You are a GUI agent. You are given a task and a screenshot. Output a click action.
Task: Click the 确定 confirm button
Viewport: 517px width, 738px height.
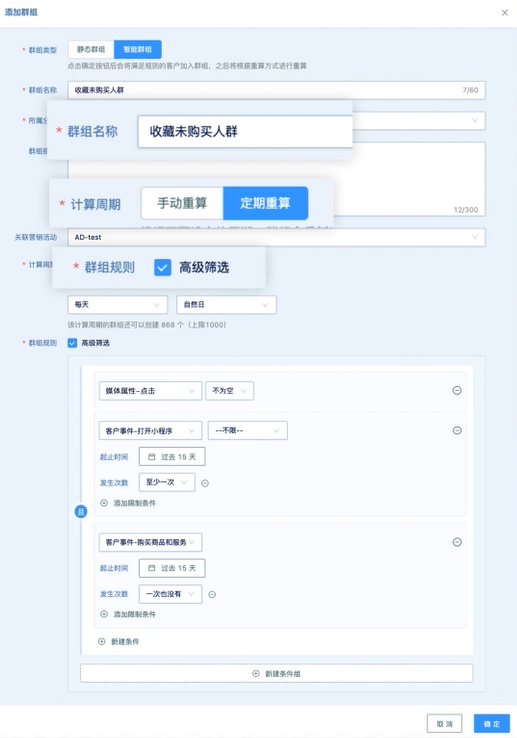(492, 724)
